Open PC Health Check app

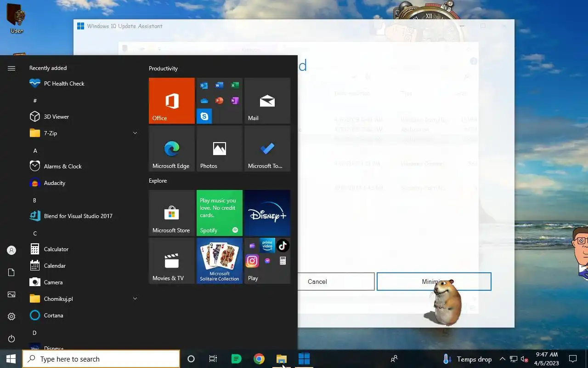tap(83, 84)
